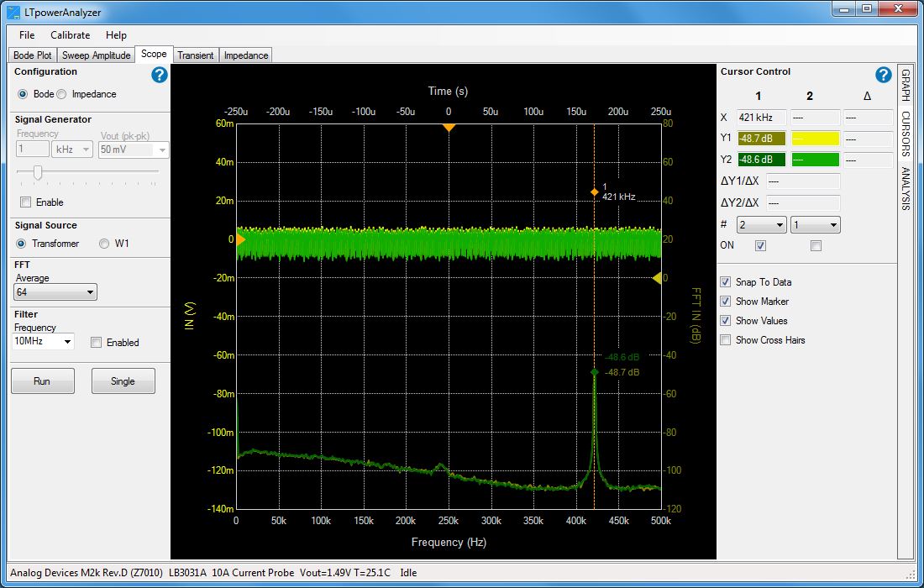The image size is (924, 588).
Task: Click the left orange IN axis level arrow
Action: point(239,239)
